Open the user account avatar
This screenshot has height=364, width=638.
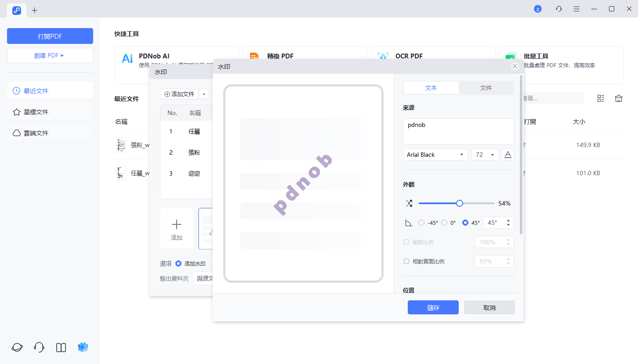(537, 9)
